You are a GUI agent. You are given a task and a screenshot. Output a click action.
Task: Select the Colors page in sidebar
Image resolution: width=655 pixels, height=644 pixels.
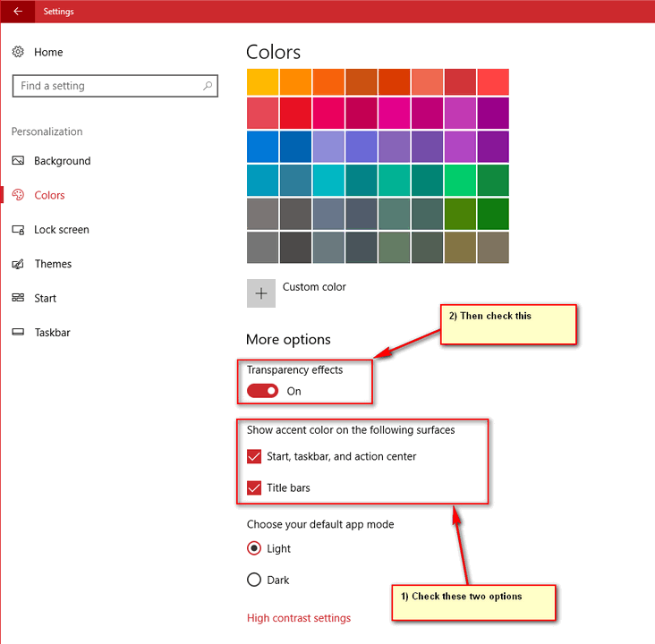pos(49,195)
